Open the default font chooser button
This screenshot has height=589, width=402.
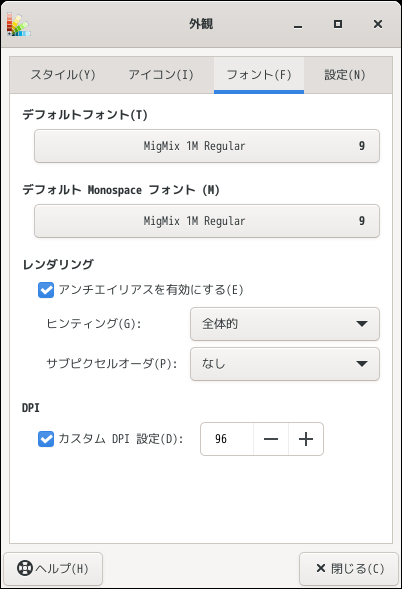point(207,146)
